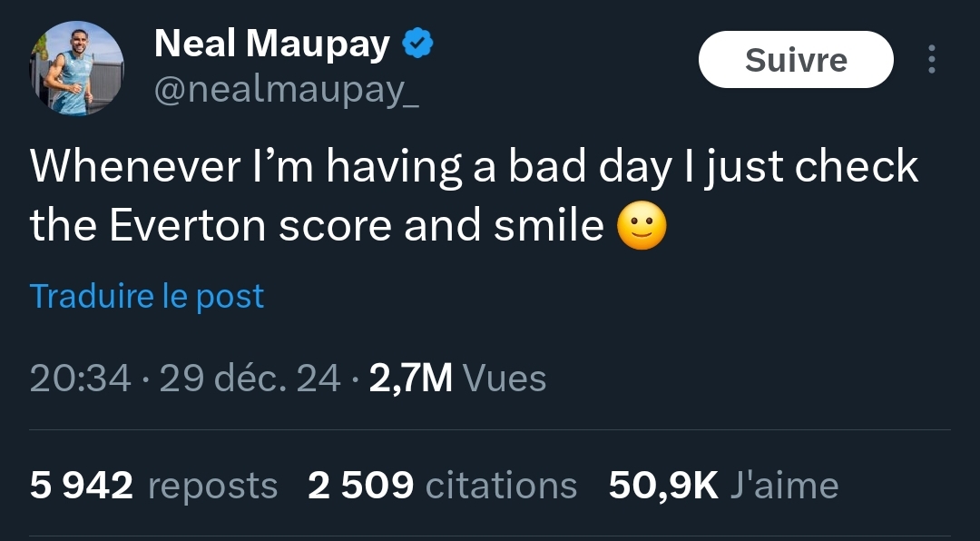980x541 pixels.
Task: Click the reposts label
Action: point(212,486)
